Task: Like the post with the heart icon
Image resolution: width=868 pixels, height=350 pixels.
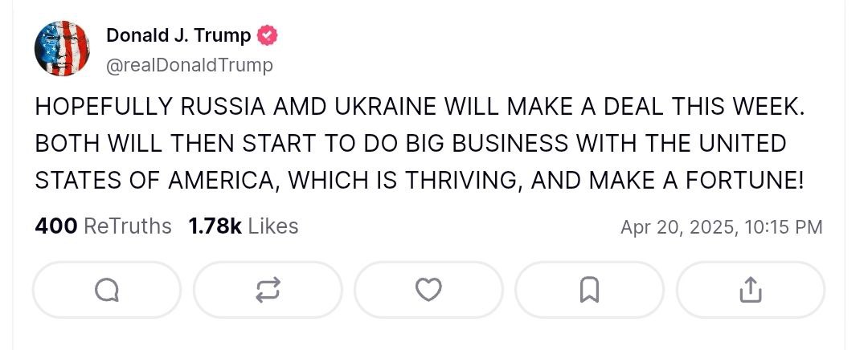Action: click(428, 290)
